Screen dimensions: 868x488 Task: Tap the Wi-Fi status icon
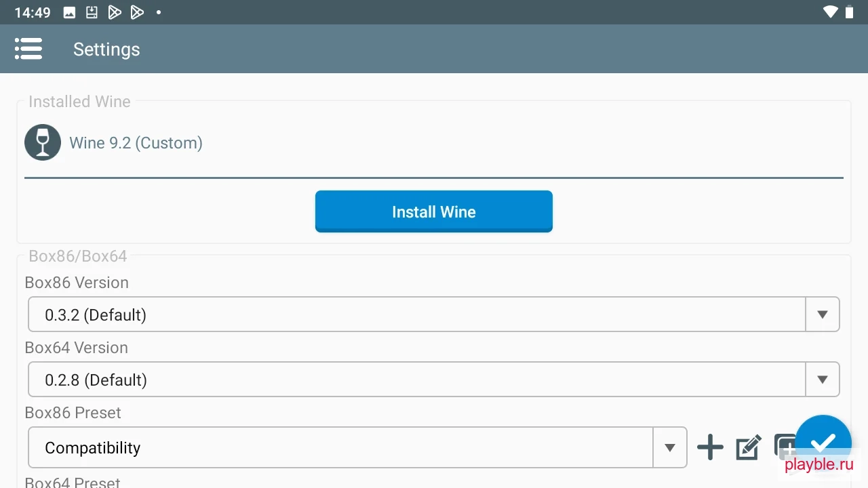[831, 12]
